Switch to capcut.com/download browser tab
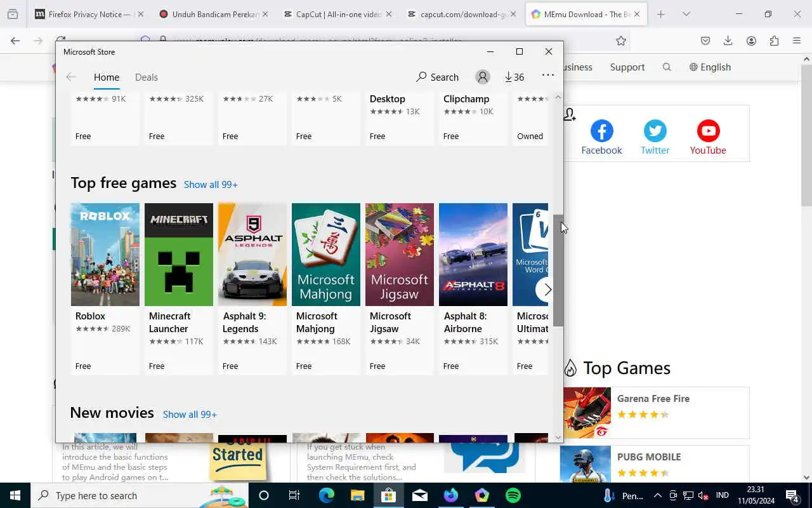812x508 pixels. (462, 14)
